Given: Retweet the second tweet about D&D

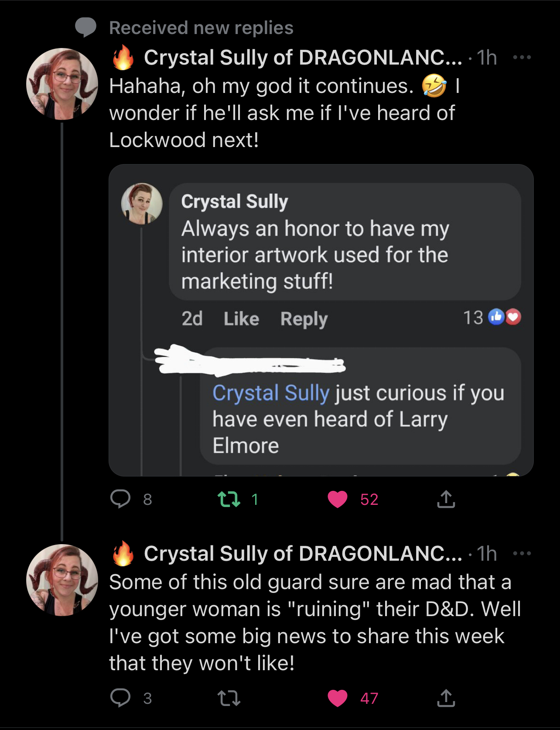Looking at the screenshot, I should pos(229,698).
